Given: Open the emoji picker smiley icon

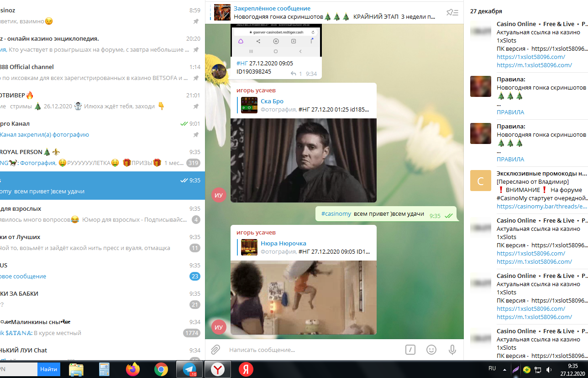Looking at the screenshot, I should point(431,350).
